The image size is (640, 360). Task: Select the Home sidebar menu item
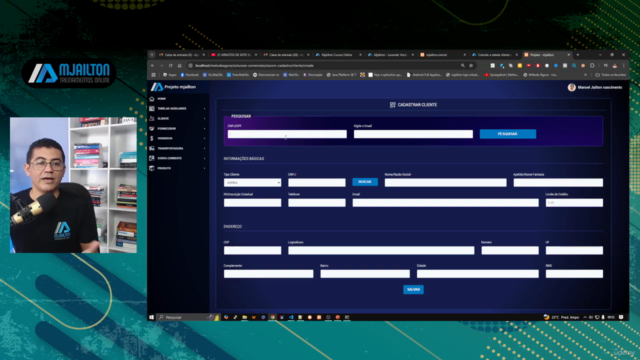pos(162,99)
